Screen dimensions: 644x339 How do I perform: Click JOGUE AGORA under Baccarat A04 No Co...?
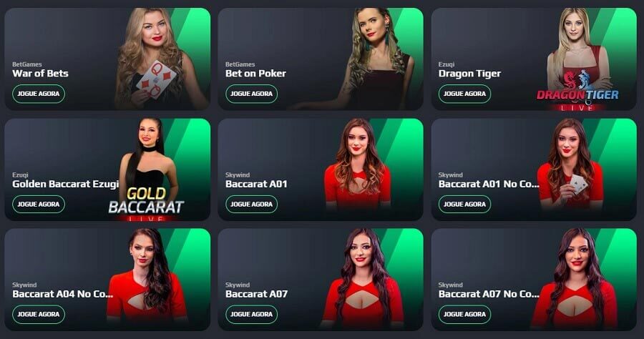coord(39,314)
